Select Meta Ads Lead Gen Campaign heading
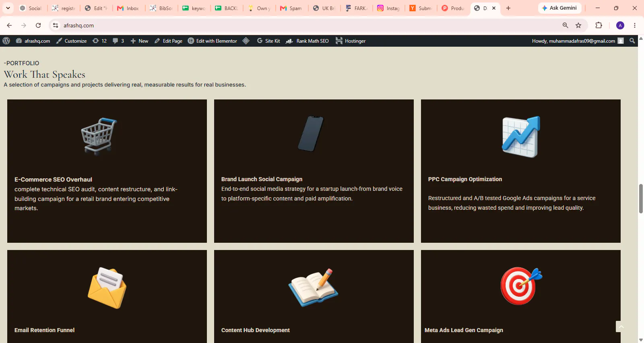Image resolution: width=644 pixels, height=343 pixels. (x=464, y=330)
